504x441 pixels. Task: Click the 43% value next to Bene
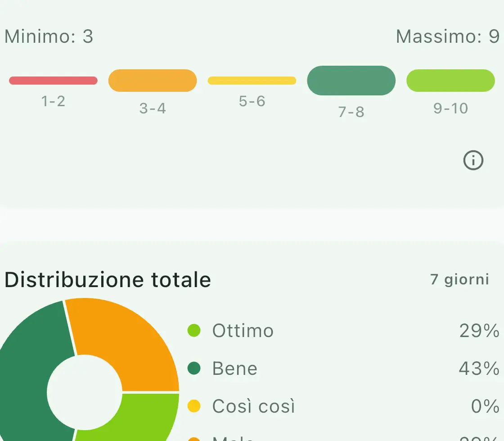click(x=479, y=369)
